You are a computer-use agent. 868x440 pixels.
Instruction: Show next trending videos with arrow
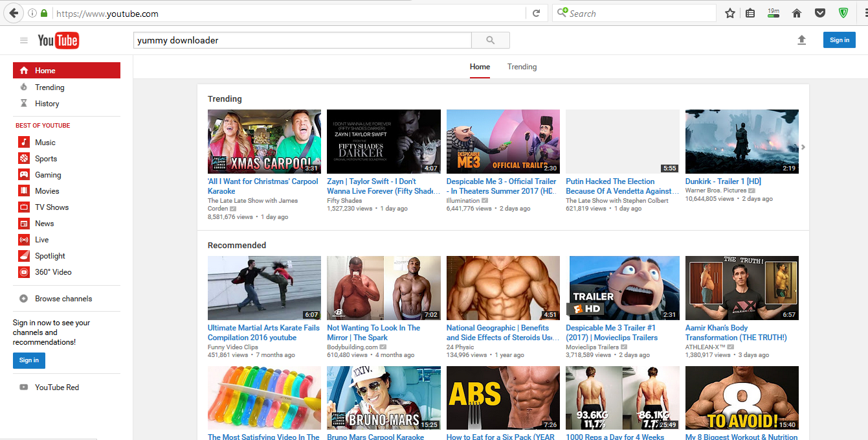click(x=803, y=147)
